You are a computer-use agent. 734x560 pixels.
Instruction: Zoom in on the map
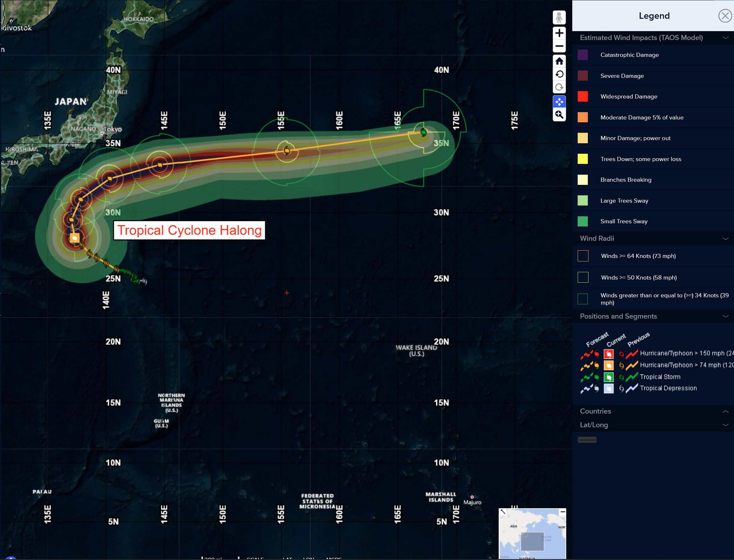pos(559,33)
